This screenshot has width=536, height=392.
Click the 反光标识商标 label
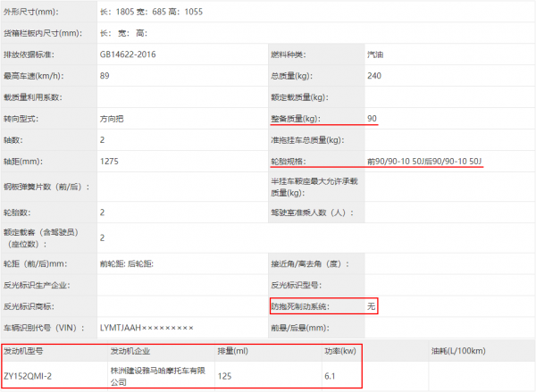tap(29, 306)
